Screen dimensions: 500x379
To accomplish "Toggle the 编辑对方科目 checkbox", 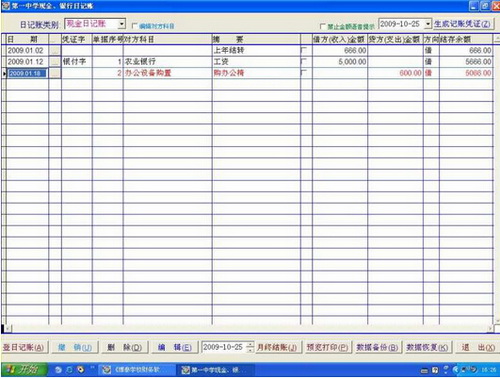I will pos(135,25).
